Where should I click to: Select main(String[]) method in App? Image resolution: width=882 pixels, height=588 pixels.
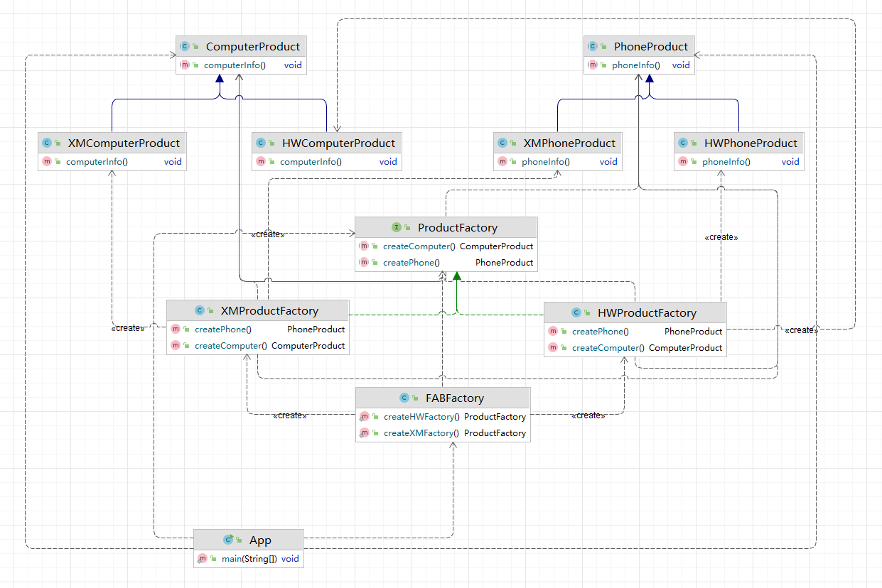coord(250,558)
